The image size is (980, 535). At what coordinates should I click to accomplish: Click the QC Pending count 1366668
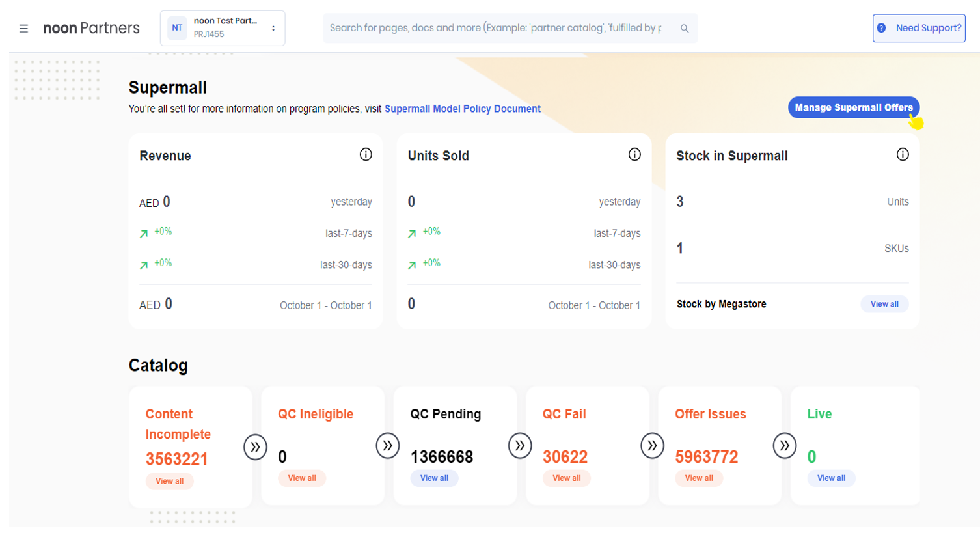(442, 457)
